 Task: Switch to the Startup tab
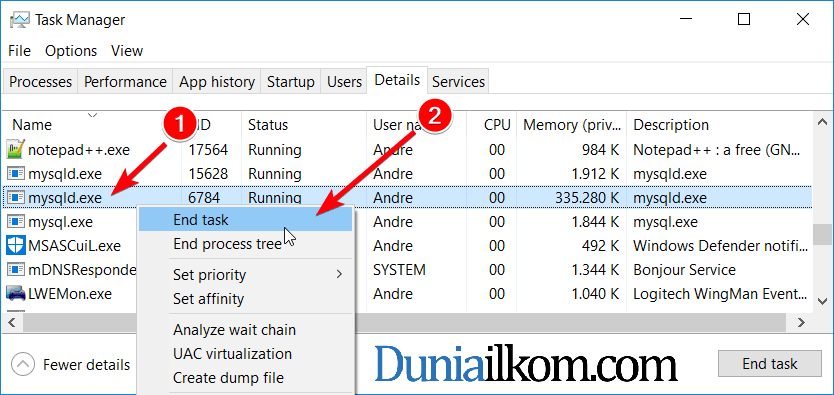pyautogui.click(x=290, y=82)
